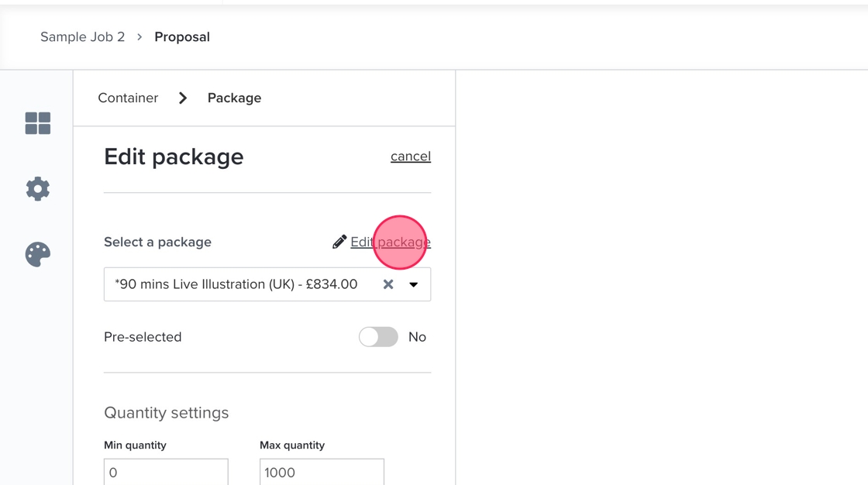Navigate to Sample Job 2 breadcrumb
This screenshot has height=485, width=868.
coord(82,37)
